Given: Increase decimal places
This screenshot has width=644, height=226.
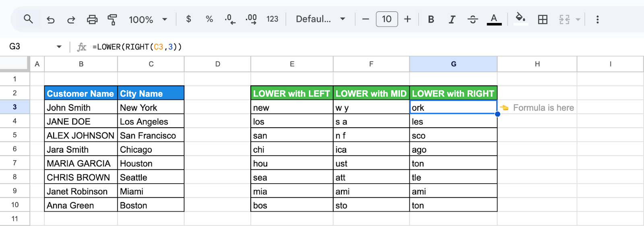Looking at the screenshot, I should click(251, 19).
